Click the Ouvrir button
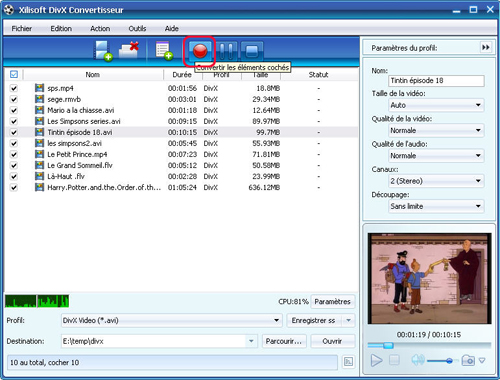Viewport: 500px width, 380px height. (332, 341)
